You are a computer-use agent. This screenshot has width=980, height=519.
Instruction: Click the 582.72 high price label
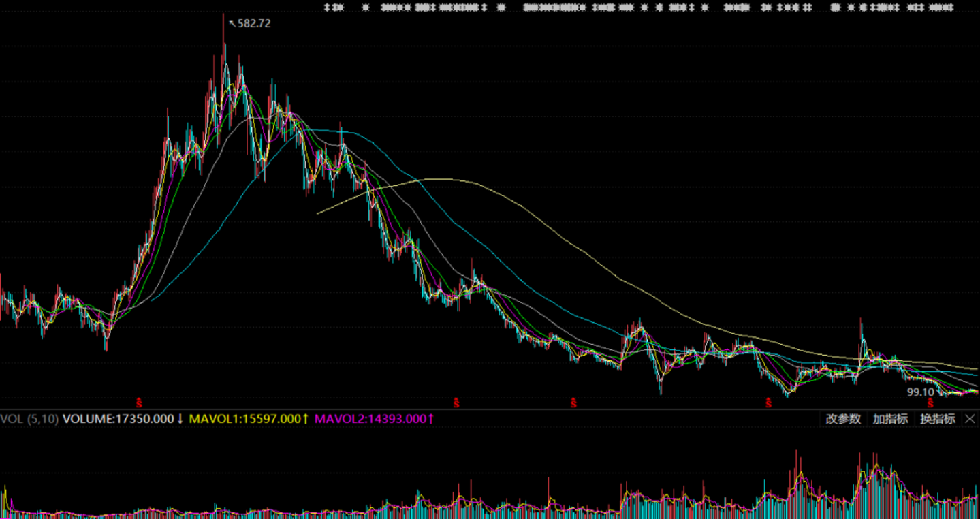click(254, 23)
